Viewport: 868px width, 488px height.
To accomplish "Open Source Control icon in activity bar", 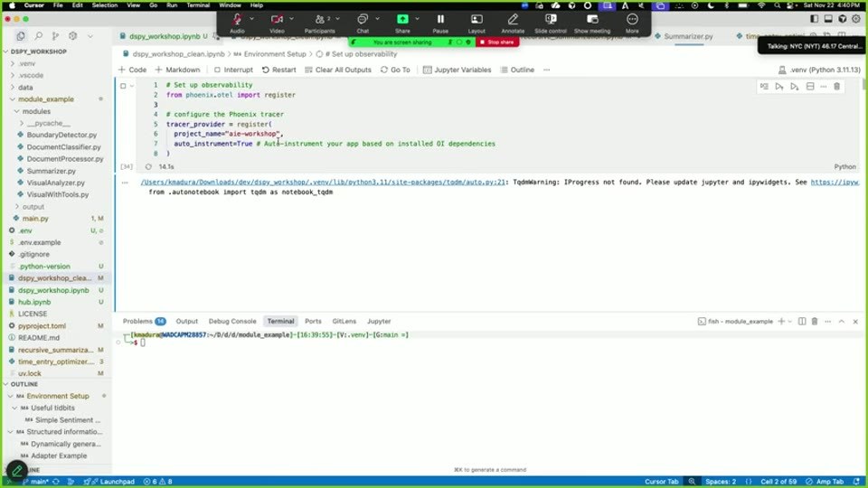I will point(55,36).
